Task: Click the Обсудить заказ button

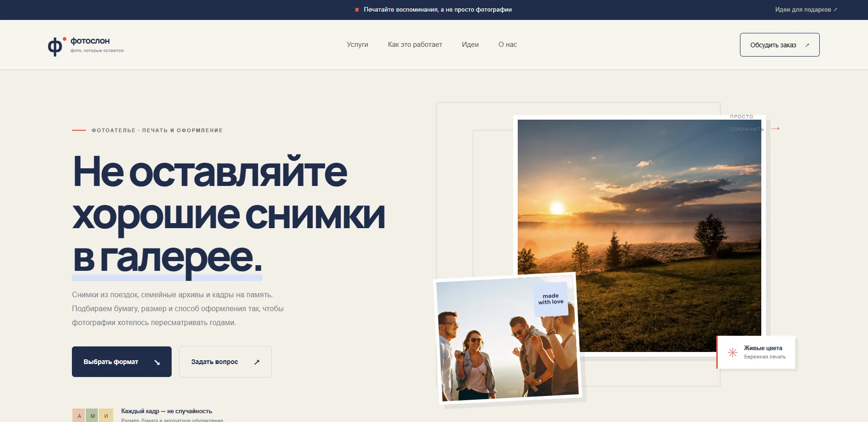Action: tap(779, 45)
